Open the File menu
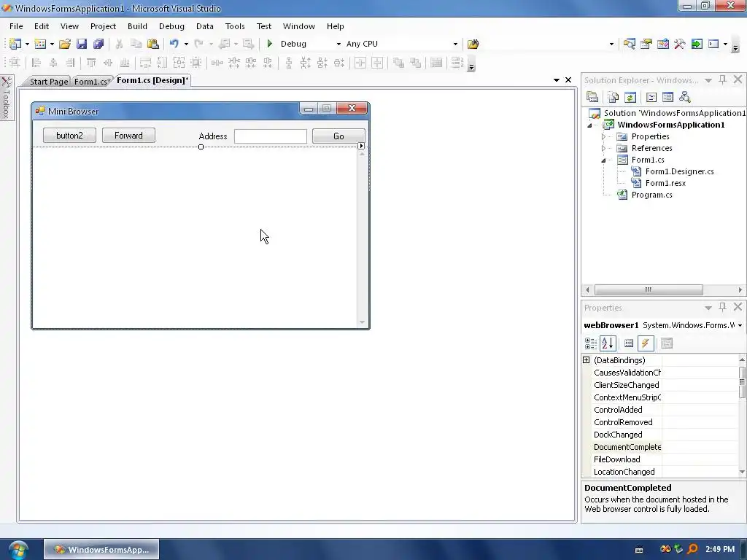 tap(16, 26)
